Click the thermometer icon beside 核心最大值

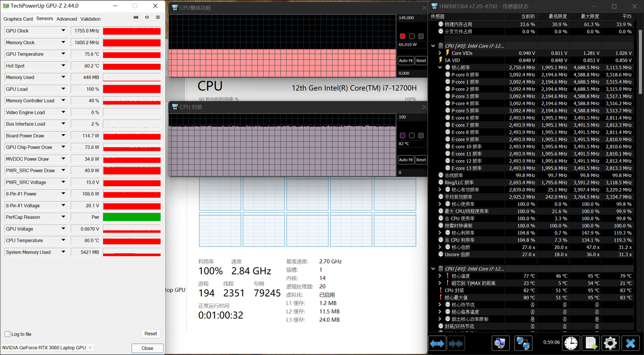point(441,297)
